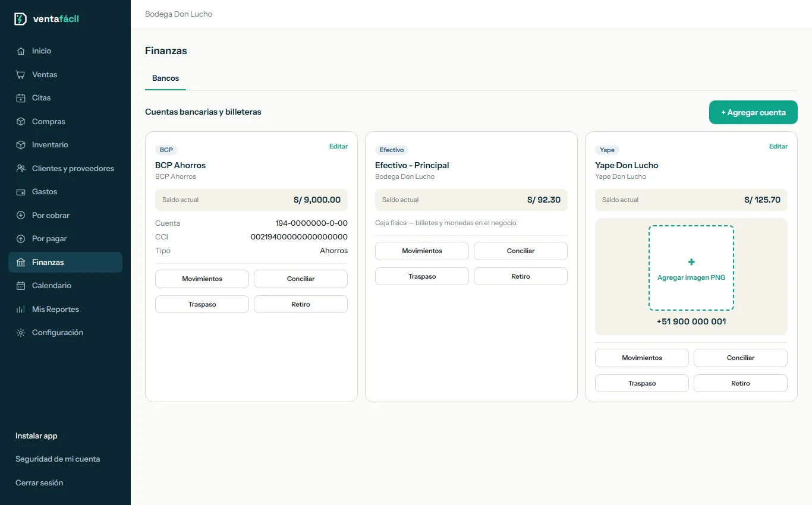Screen dimensions: 812x505
Task: Navigate to Mis Reportes
Action: (x=65, y=310)
